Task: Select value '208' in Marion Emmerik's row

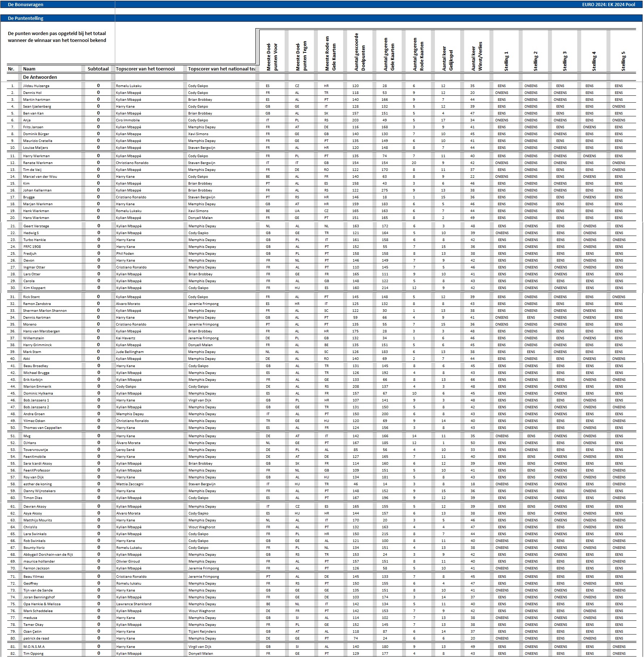Action: pyautogui.click(x=356, y=387)
